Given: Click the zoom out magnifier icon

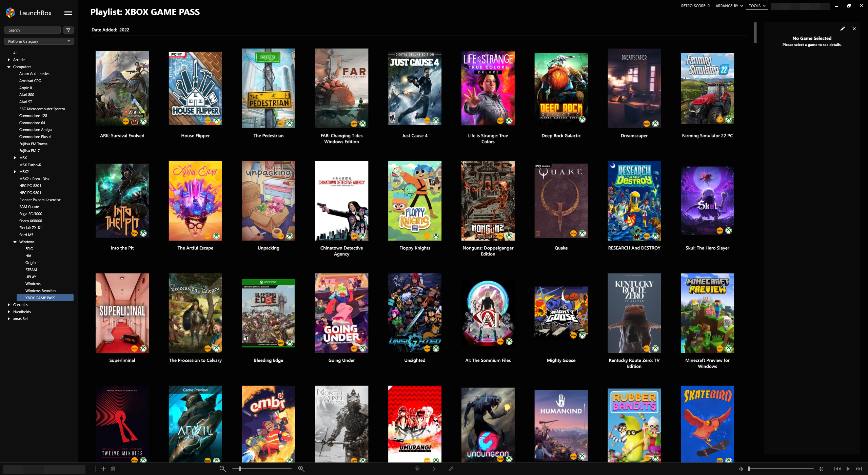Looking at the screenshot, I should point(223,469).
